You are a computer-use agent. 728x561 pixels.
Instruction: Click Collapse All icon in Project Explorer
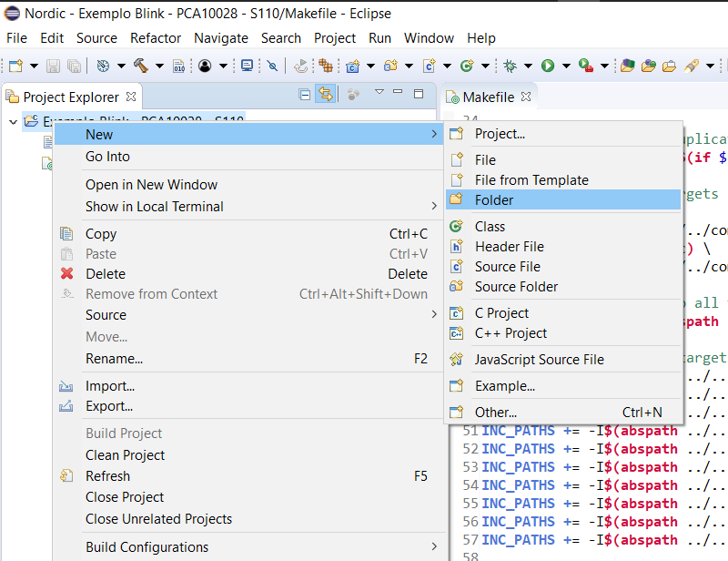[x=305, y=95]
